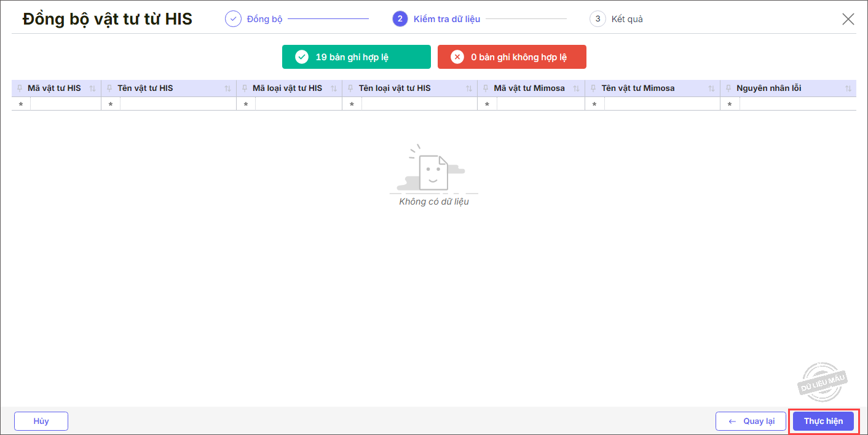Image resolution: width=868 pixels, height=435 pixels.
Task: Show the 19 bản ghi hợp lệ records
Action: (x=357, y=57)
